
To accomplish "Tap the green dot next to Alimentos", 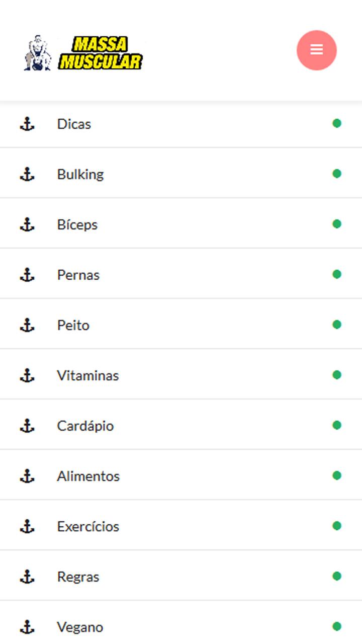I will point(337,475).
